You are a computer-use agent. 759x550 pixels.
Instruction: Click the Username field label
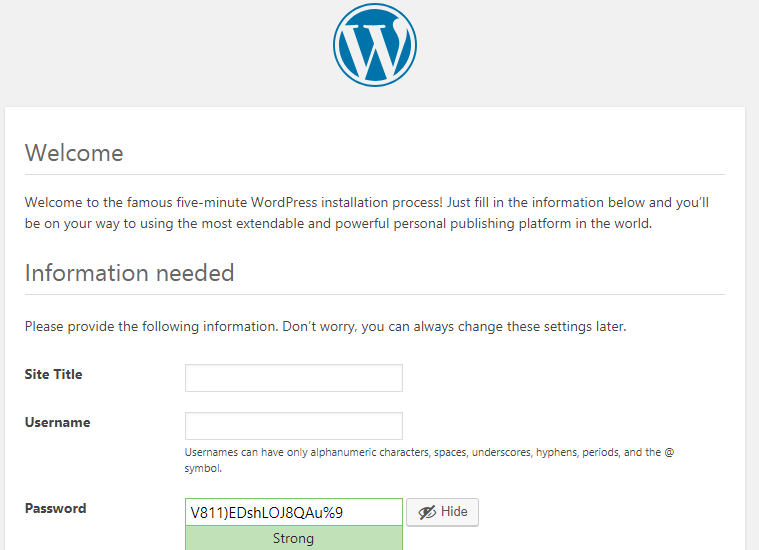(57, 423)
